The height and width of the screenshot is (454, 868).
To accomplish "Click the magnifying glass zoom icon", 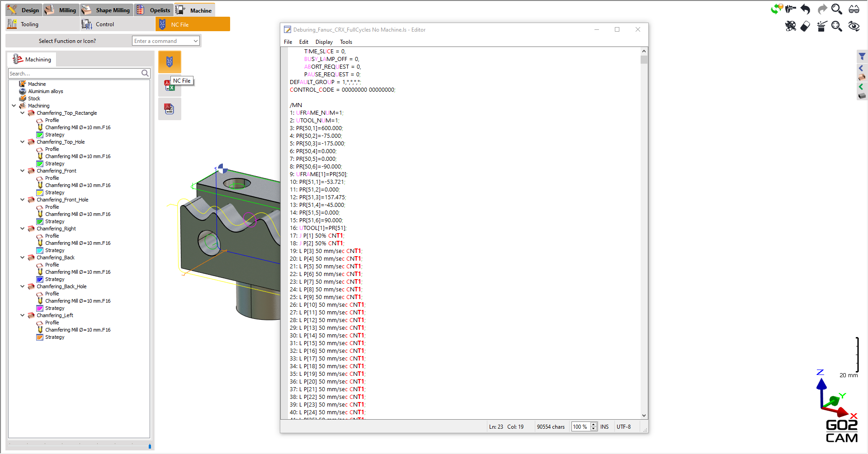I will [837, 9].
